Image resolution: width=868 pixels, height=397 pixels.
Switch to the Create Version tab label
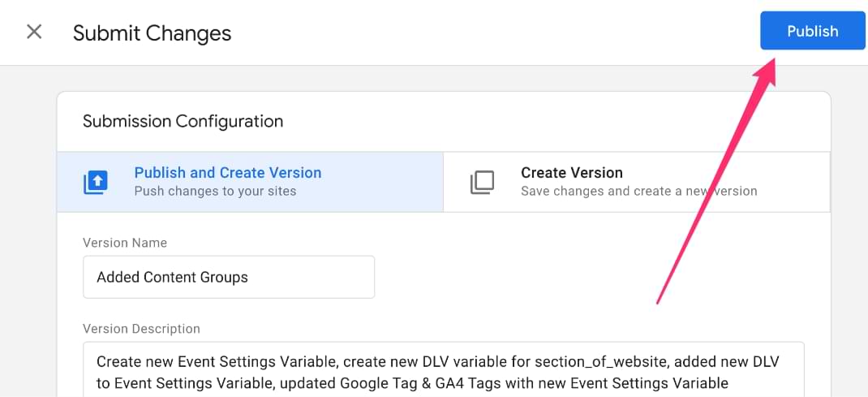tap(572, 173)
